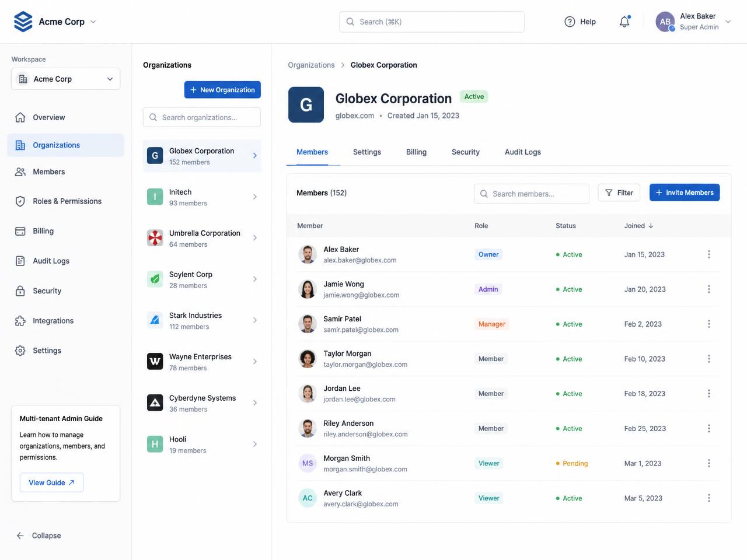Focus the Search organizations field
747x560 pixels.
point(202,117)
